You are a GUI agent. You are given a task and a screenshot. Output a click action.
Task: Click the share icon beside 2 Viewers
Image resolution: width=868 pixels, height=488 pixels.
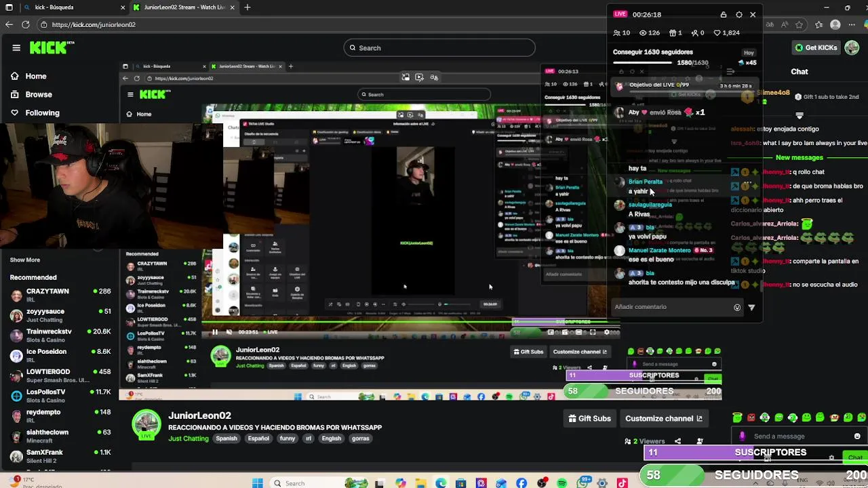677,441
